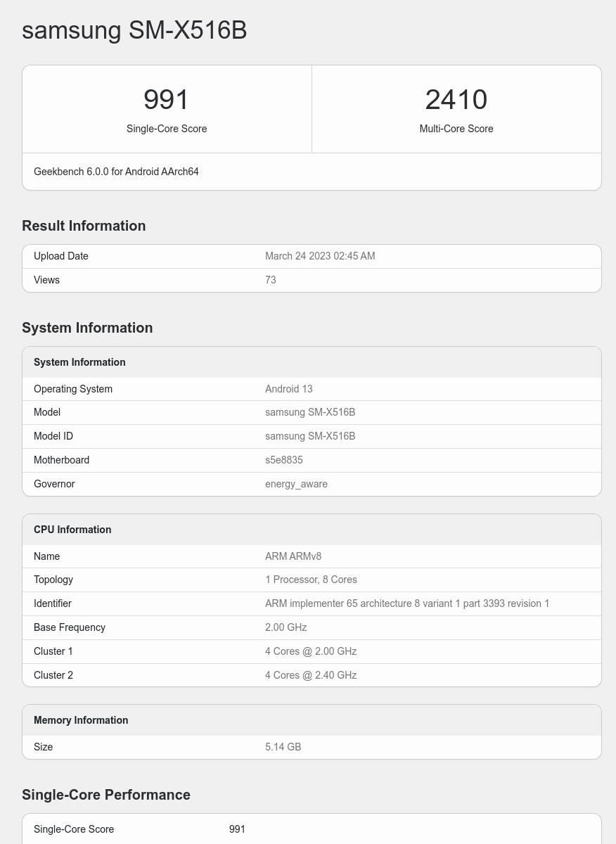Viewport: 616px width, 844px height.
Task: Click the Result Information heading
Action: (84, 226)
